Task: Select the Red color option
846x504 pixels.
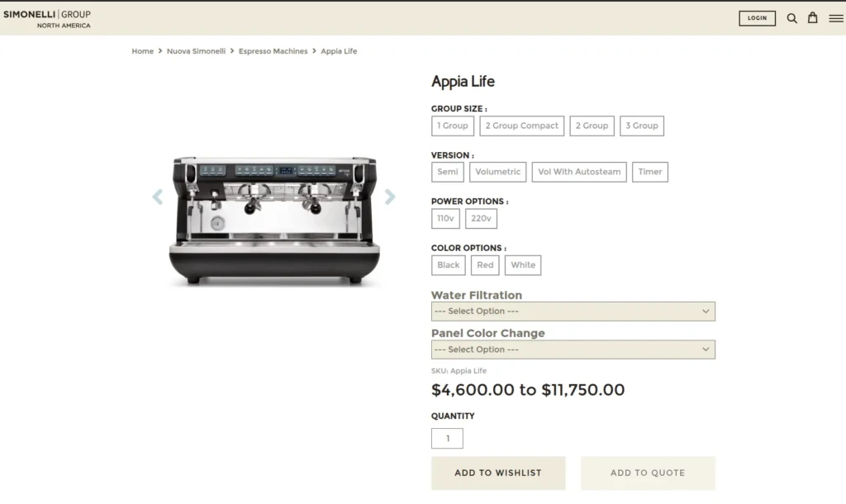Action: click(x=485, y=265)
